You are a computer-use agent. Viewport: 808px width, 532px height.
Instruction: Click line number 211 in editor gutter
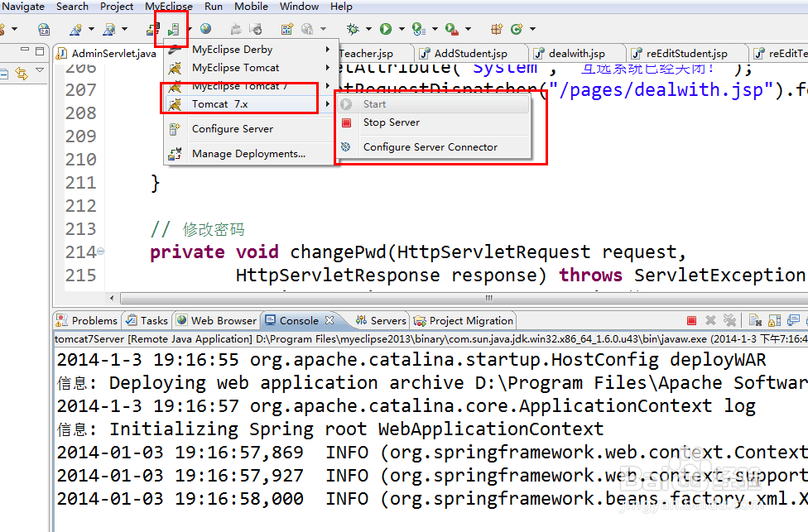coord(81,182)
